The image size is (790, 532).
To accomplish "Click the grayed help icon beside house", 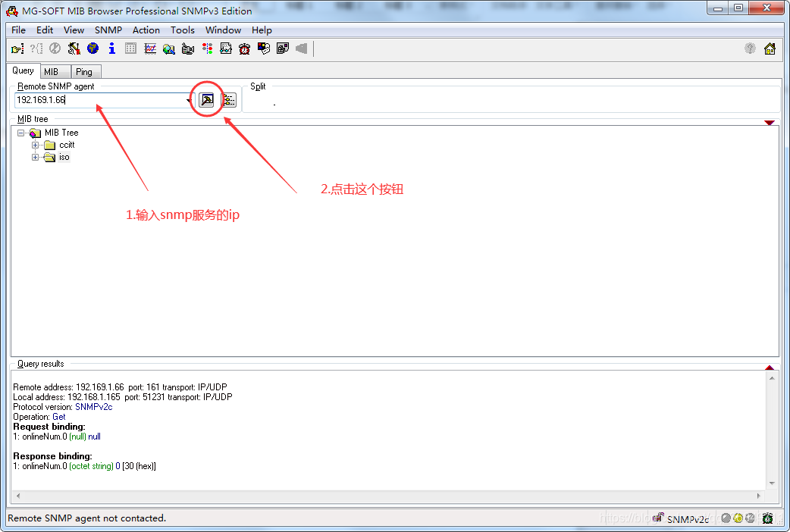I will pos(751,49).
